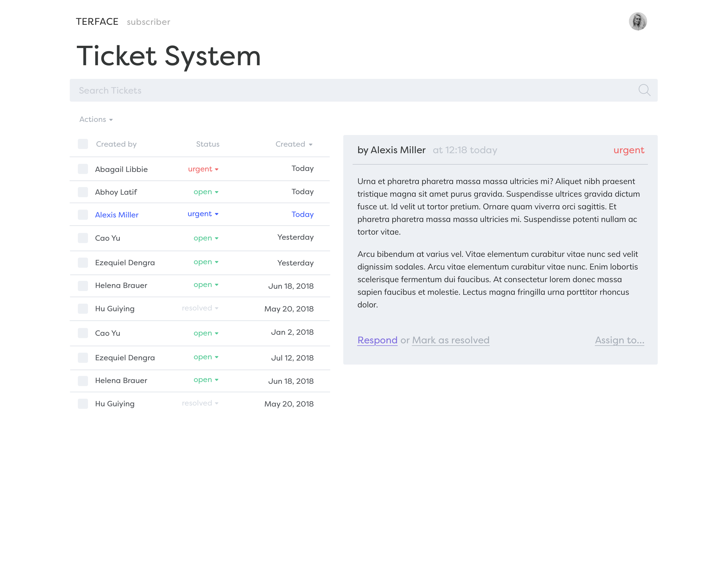The image size is (728, 582).
Task: Open the Abagail Libbie ticket
Action: [121, 169]
